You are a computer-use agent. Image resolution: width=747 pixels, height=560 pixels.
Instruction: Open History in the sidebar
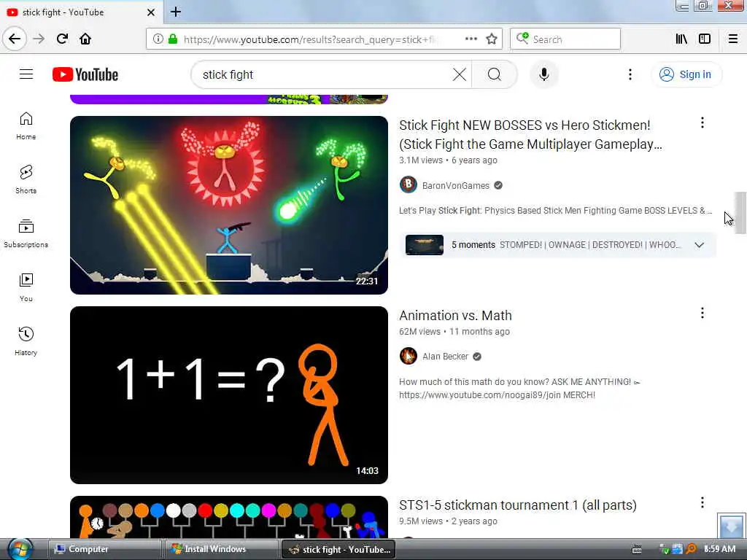[26, 341]
